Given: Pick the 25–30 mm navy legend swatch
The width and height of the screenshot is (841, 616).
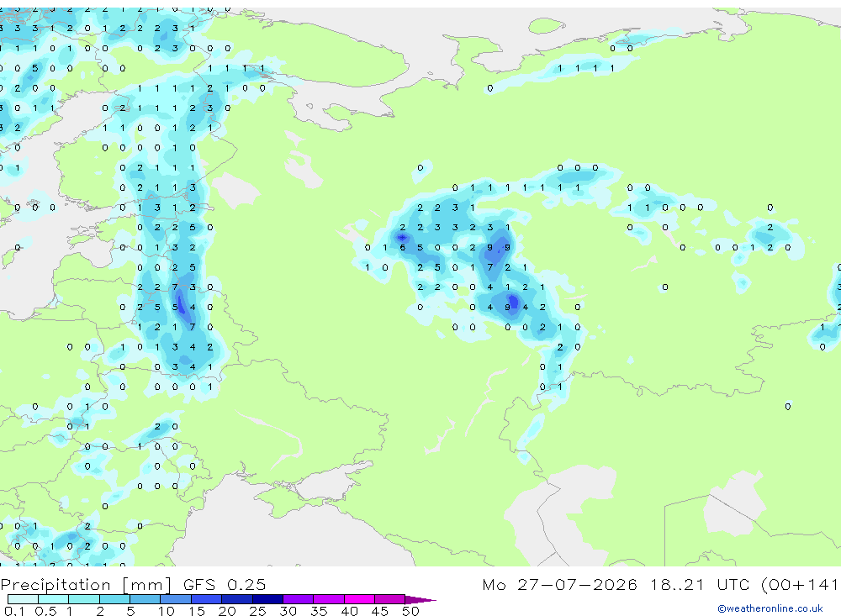Looking at the screenshot, I should (x=267, y=599).
